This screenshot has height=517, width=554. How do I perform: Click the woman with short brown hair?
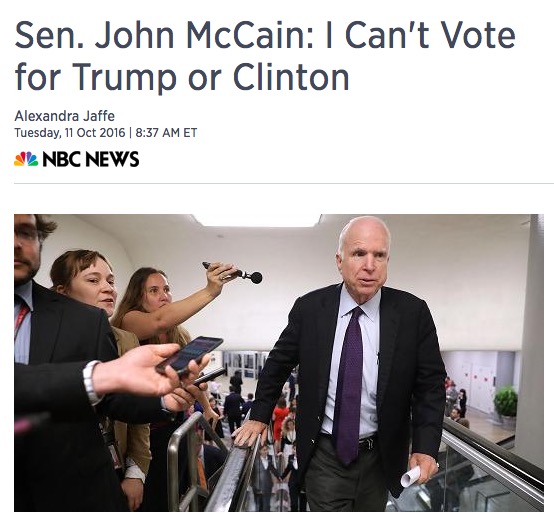click(x=86, y=279)
